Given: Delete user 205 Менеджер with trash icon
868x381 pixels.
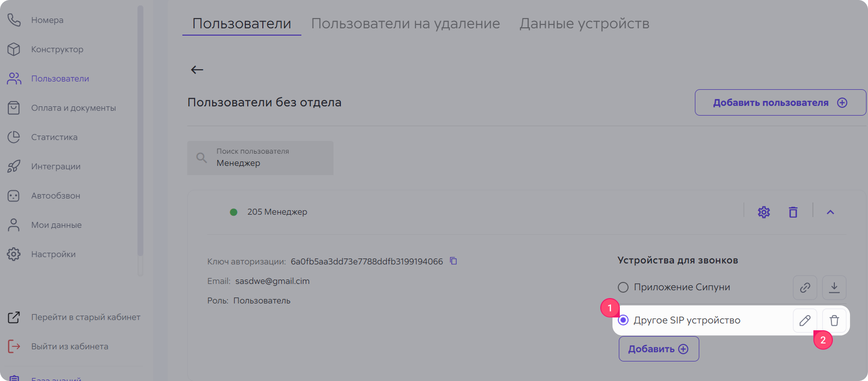Looking at the screenshot, I should tap(793, 212).
